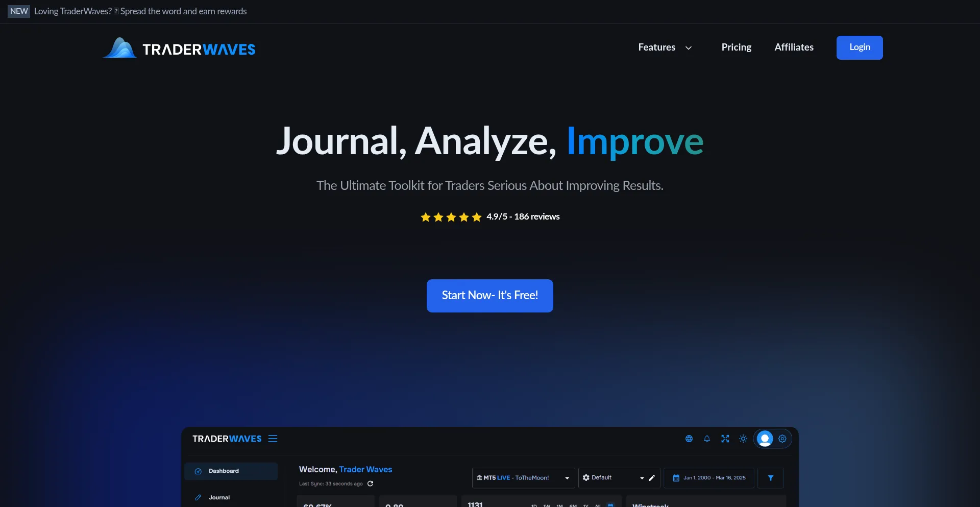This screenshot has width=980, height=507.
Task: Enter fullscreen using the expand arrows icon
Action: tap(725, 439)
